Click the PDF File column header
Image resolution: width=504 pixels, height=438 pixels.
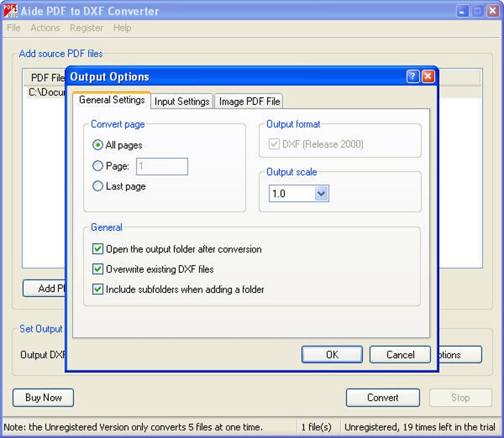[x=44, y=78]
